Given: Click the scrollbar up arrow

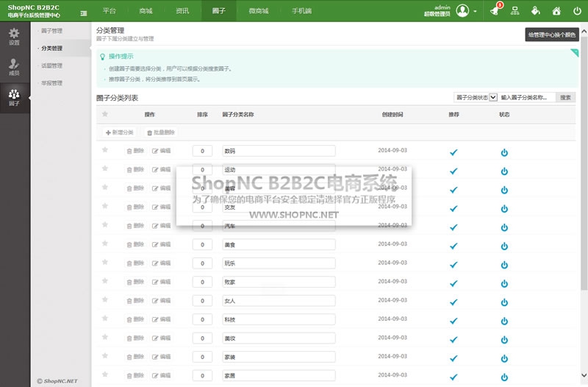Looking at the screenshot, I should point(584,32).
